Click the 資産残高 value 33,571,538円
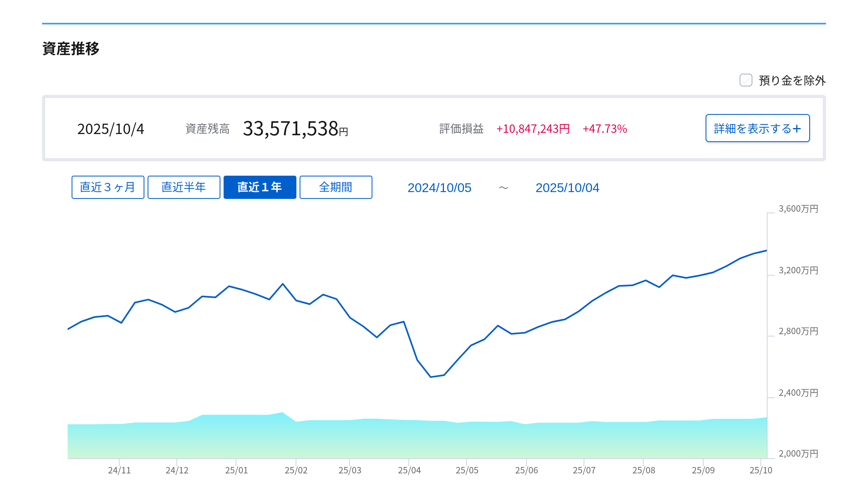Screen dimensions: 868x487 [295, 129]
